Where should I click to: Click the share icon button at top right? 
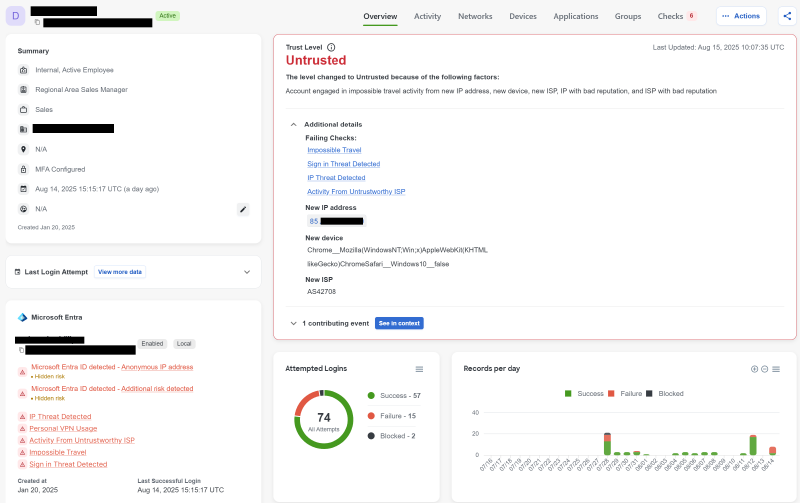[787, 16]
